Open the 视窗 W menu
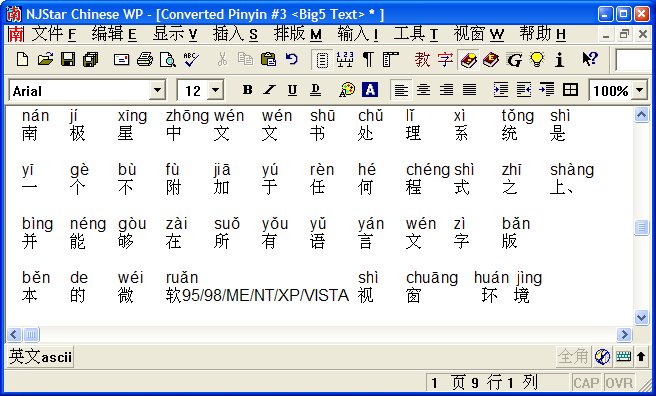 tap(479, 33)
